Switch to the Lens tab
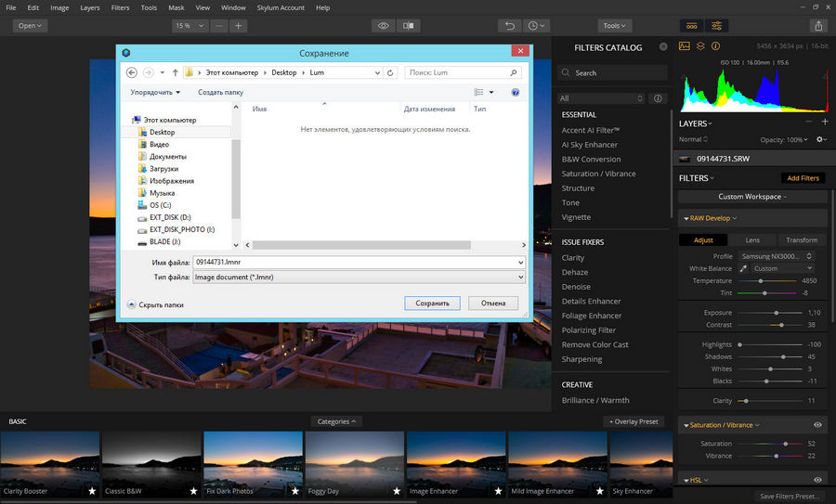The image size is (836, 504). pos(752,240)
